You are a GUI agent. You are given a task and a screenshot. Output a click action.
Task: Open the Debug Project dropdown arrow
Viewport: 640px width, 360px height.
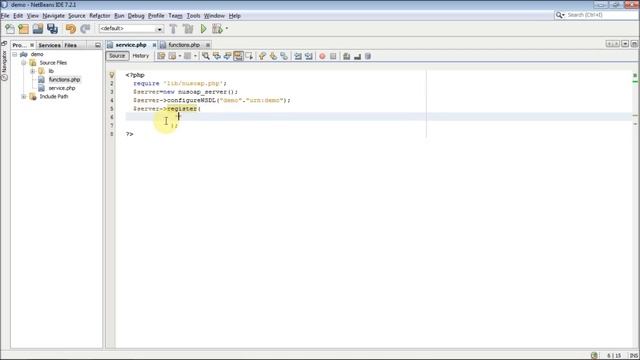click(227, 29)
